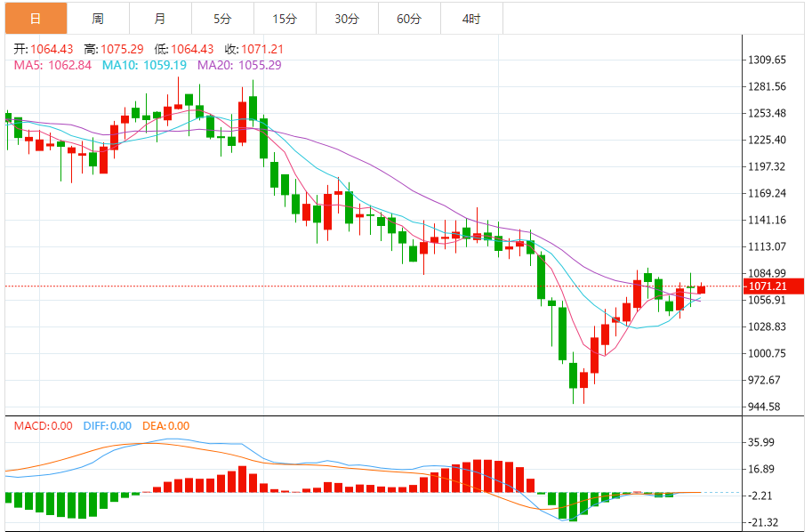Image resolution: width=812 pixels, height=532 pixels.
Task: Switch to the 月 monthly tab
Action: click(160, 19)
